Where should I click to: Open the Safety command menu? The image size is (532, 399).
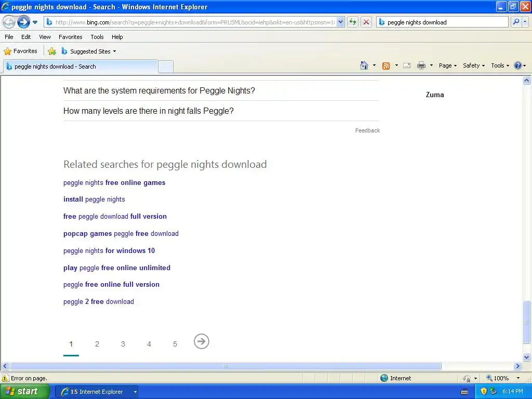[474, 65]
